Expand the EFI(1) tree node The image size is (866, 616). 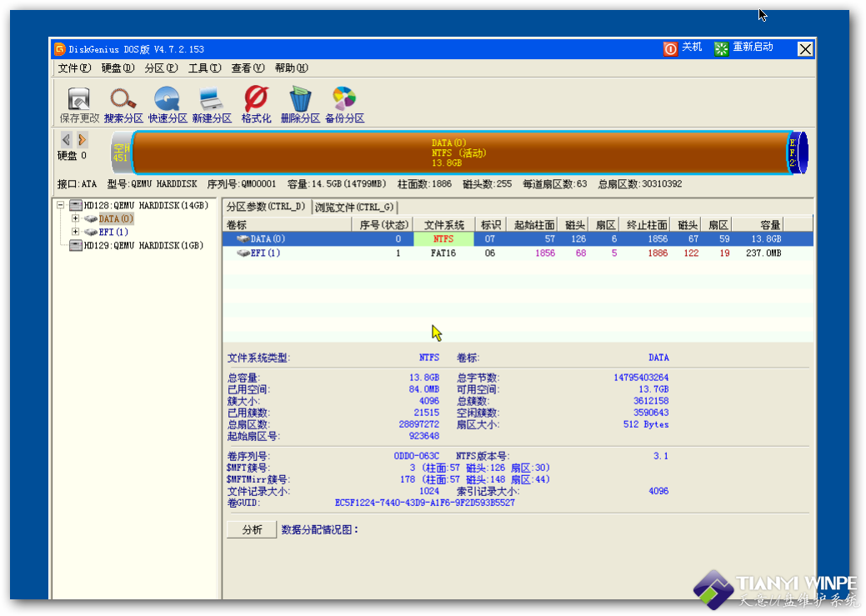click(75, 232)
